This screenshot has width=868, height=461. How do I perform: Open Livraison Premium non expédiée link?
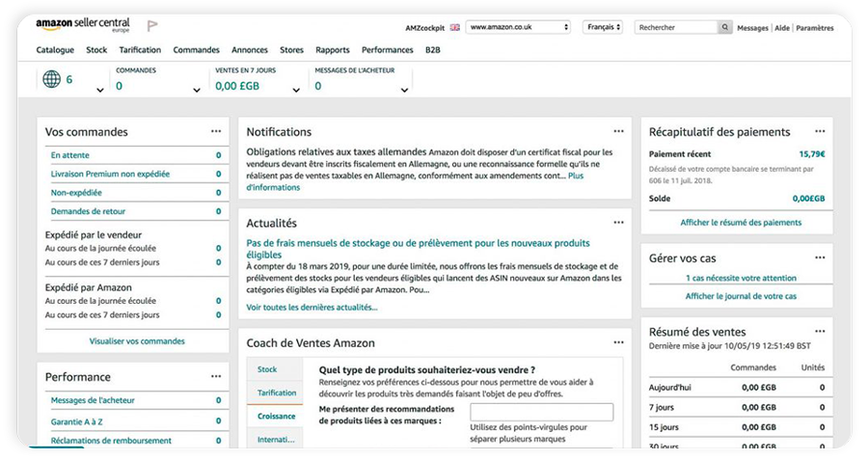(110, 174)
